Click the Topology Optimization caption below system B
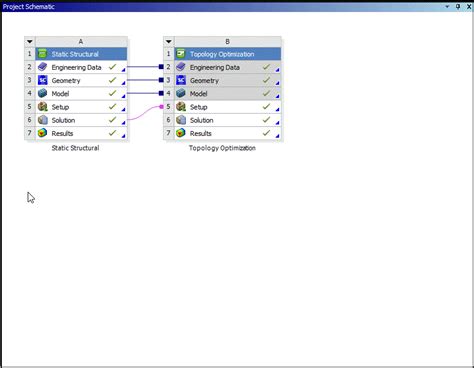Screen dimensions: 474x368 click(222, 148)
